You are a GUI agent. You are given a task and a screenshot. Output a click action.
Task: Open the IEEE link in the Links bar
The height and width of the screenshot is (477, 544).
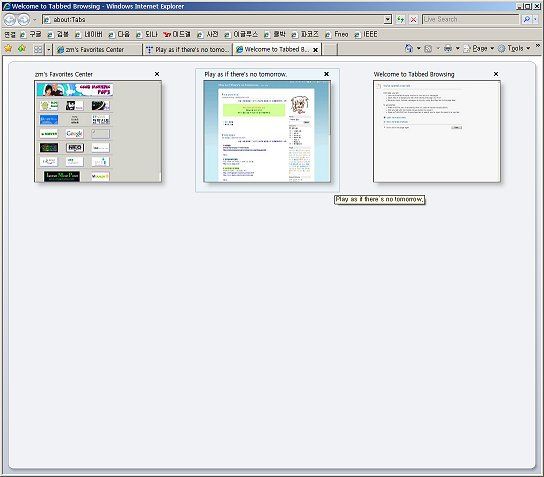click(x=366, y=34)
